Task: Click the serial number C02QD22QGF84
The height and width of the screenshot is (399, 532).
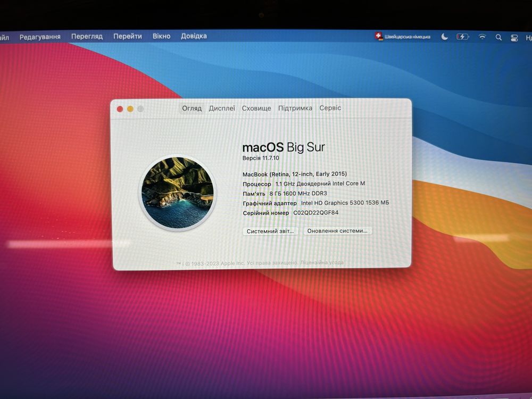Action: pyautogui.click(x=315, y=213)
